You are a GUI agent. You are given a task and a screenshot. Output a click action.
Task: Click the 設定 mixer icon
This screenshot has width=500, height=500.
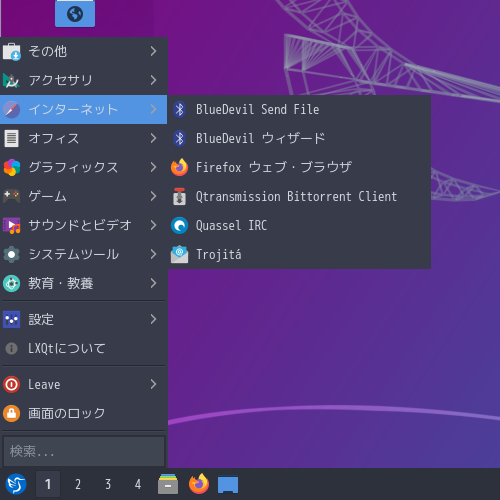tap(12, 319)
